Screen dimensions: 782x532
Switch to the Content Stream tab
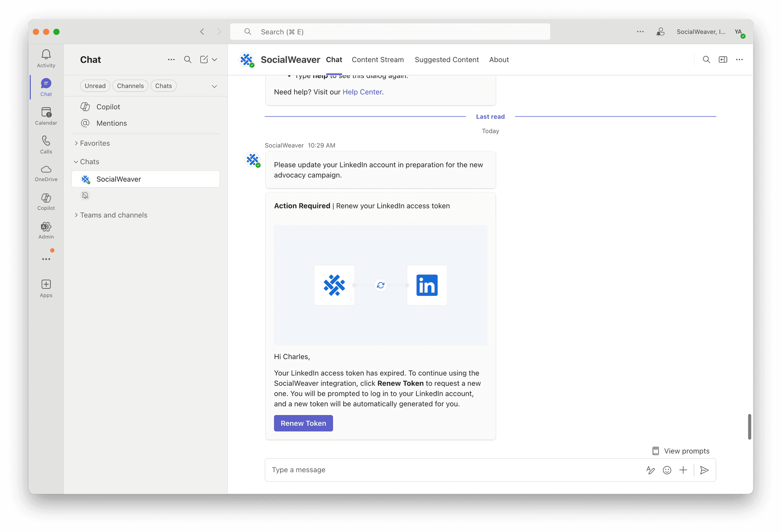(378, 60)
